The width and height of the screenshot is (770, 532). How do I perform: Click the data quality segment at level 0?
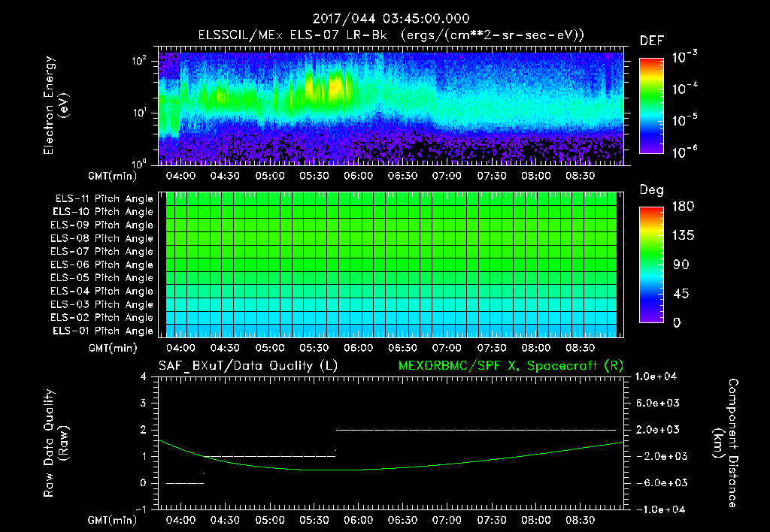coord(185,483)
